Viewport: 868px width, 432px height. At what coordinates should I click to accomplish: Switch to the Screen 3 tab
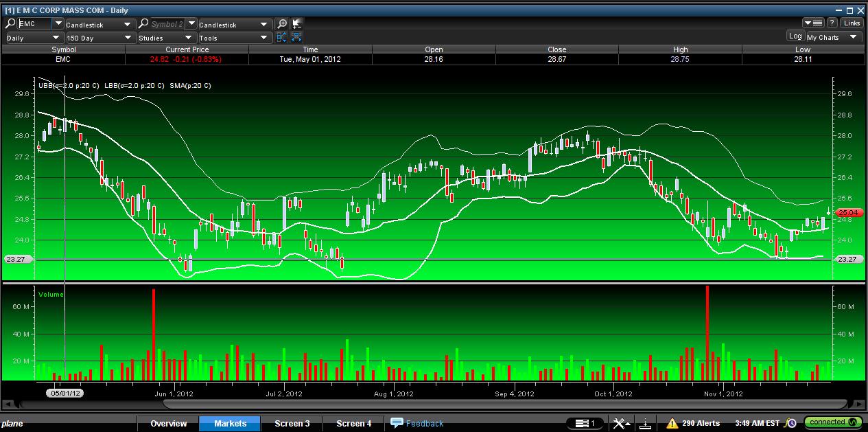292,424
